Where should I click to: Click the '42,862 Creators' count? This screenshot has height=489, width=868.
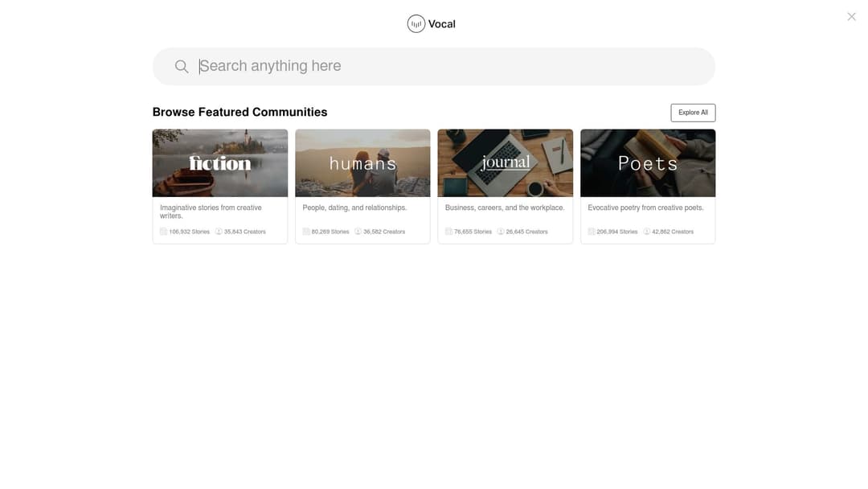pos(673,232)
